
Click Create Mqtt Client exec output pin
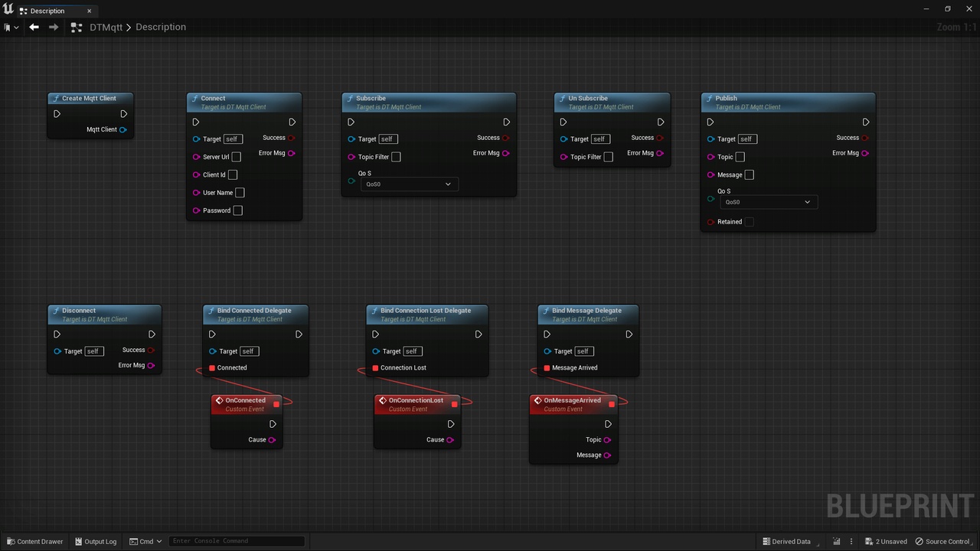(124, 114)
